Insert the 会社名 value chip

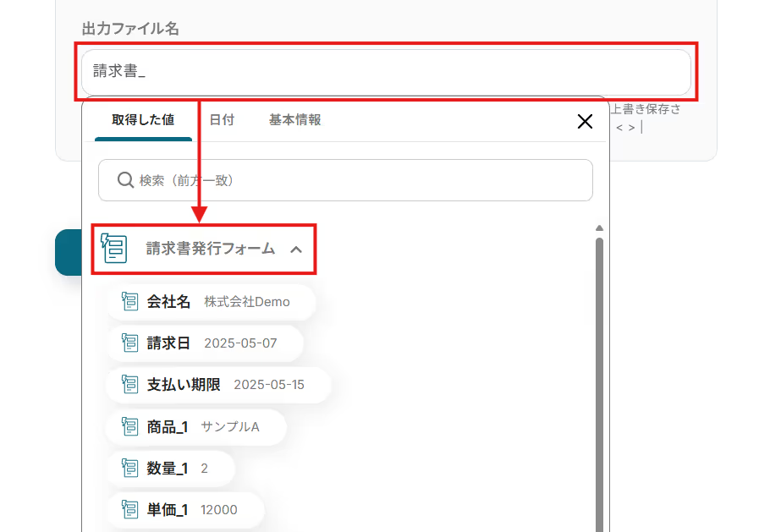pyautogui.click(x=212, y=302)
